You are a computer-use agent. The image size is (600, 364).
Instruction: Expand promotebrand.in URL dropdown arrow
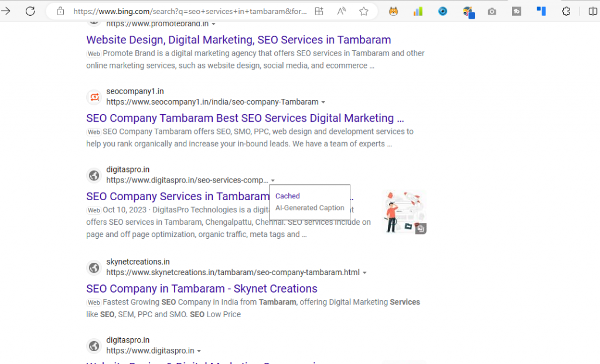pyautogui.click(x=213, y=24)
